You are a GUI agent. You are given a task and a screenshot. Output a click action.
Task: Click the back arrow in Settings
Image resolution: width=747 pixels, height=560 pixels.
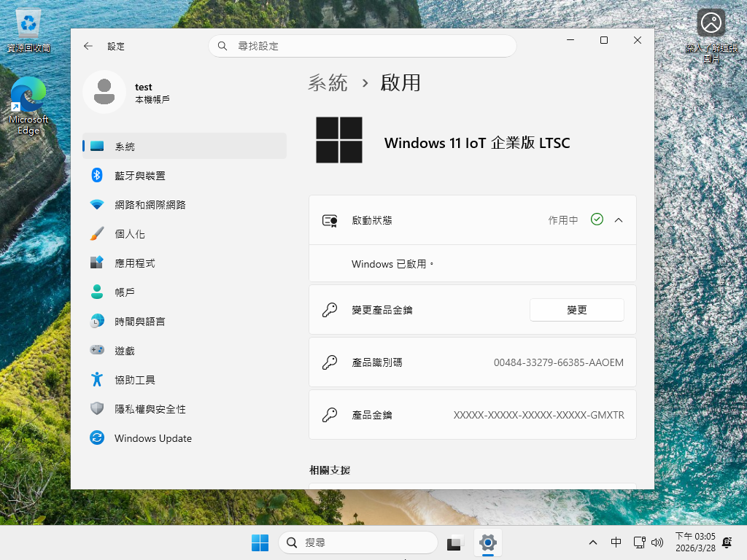(x=88, y=46)
